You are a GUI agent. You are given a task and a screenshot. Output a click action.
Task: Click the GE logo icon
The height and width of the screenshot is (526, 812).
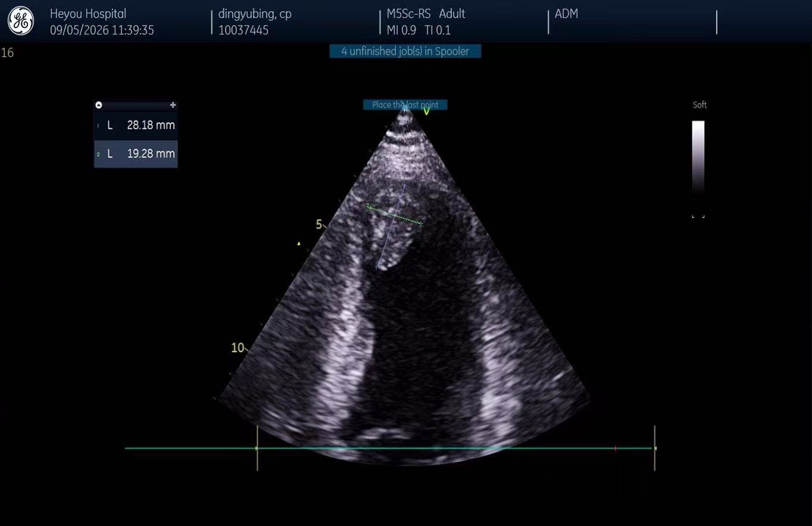pos(21,21)
